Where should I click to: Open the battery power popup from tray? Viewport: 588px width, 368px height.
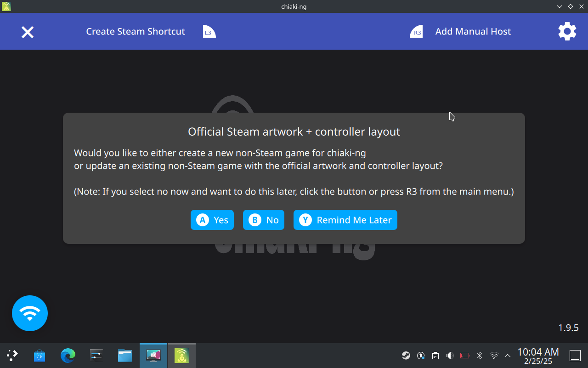coord(464,355)
